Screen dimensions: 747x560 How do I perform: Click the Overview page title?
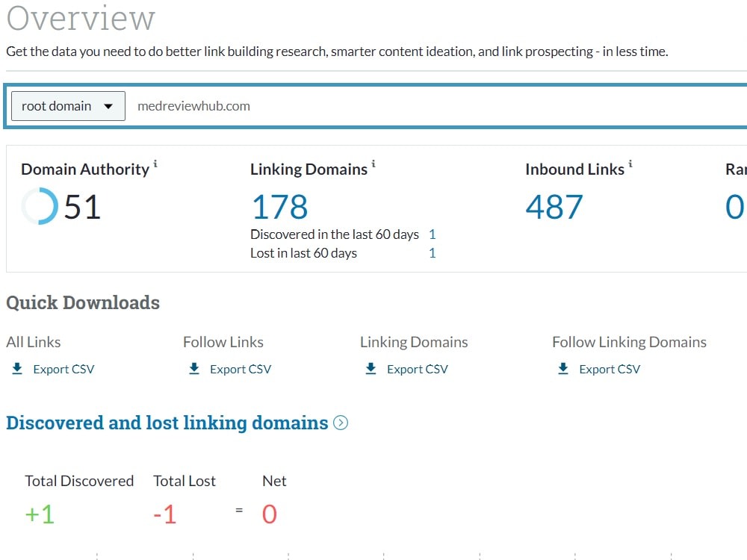(81, 18)
